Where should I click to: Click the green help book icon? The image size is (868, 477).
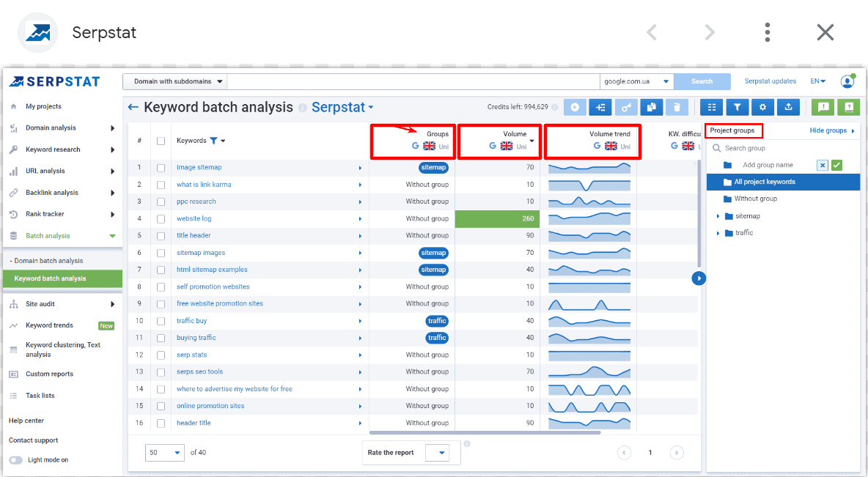point(849,108)
